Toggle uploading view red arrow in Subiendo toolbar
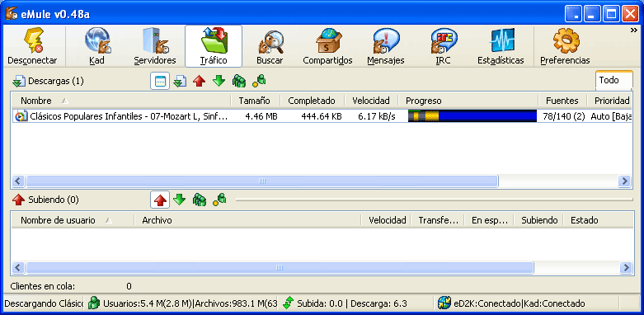Viewport: 644px width, 315px height. pyautogui.click(x=160, y=200)
